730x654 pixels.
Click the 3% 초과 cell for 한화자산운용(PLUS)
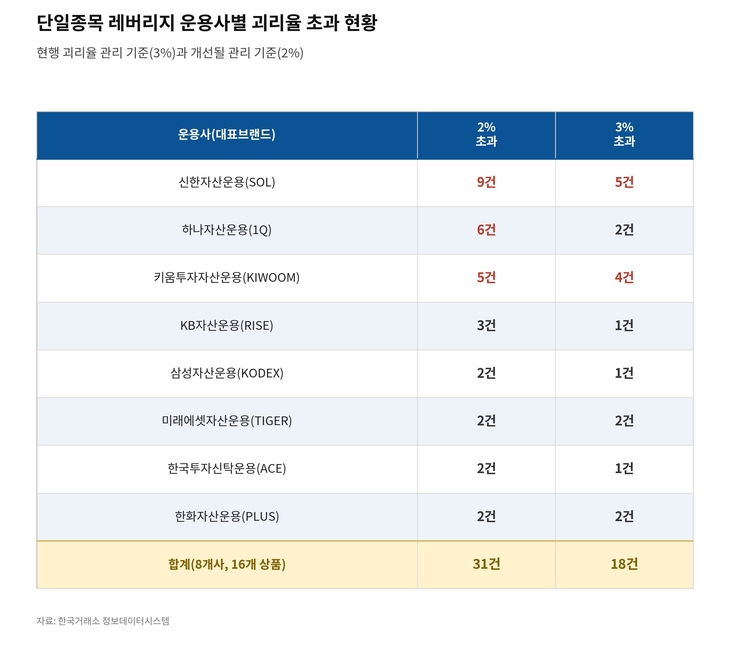click(624, 517)
